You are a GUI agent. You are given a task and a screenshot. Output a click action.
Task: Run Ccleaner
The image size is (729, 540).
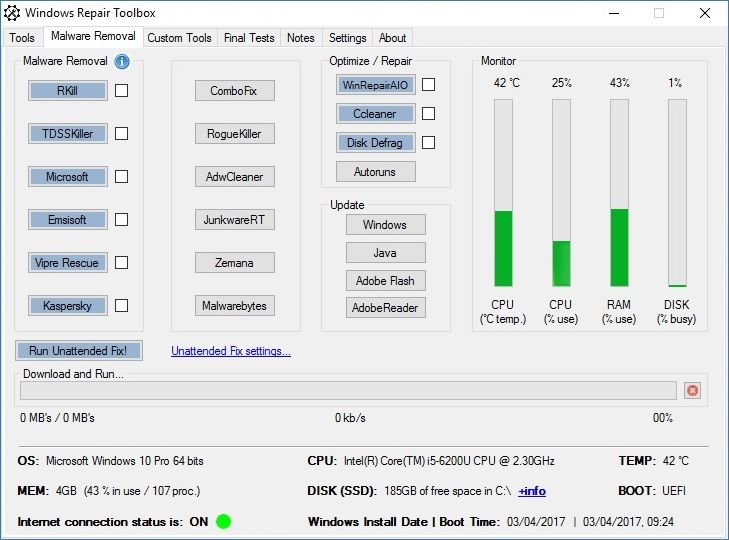coord(376,113)
